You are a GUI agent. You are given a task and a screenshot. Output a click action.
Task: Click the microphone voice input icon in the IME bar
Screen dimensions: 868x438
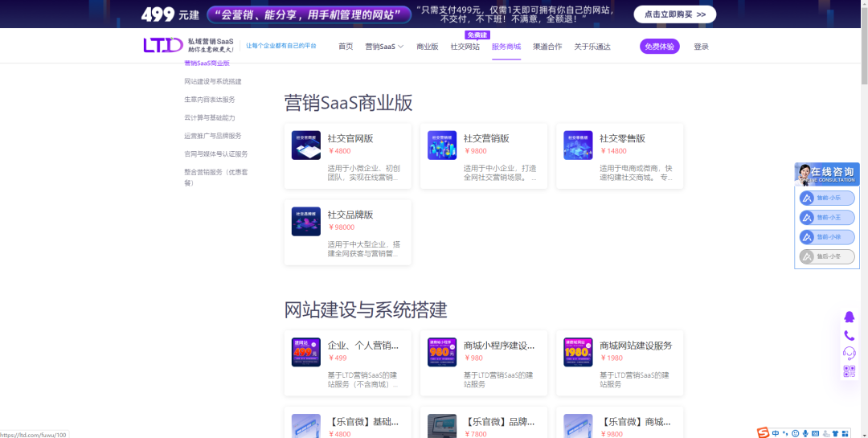pyautogui.click(x=805, y=433)
